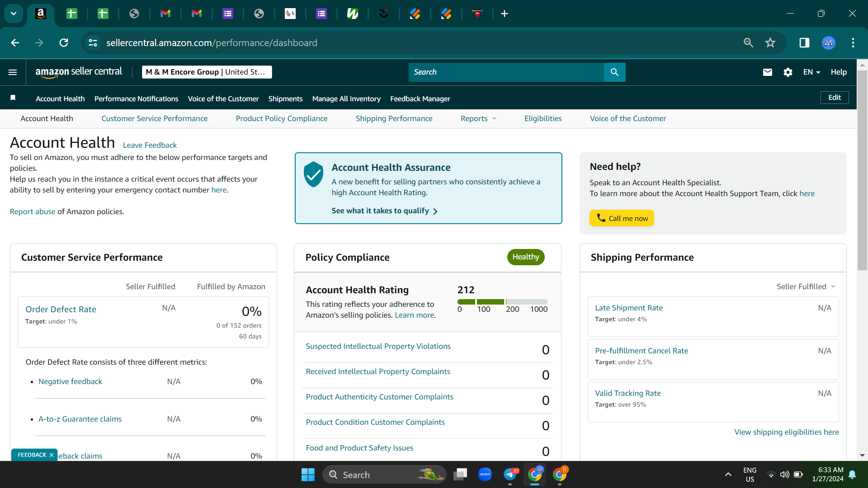This screenshot has height=488, width=868.
Task: Open the Seller Fulfilled dropdown in Shipping Performance
Action: click(x=806, y=286)
